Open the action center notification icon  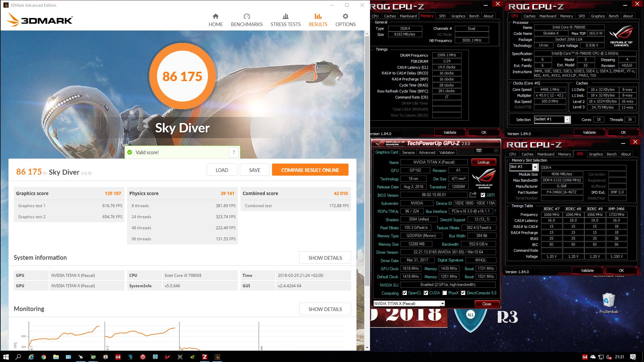[x=633, y=357]
